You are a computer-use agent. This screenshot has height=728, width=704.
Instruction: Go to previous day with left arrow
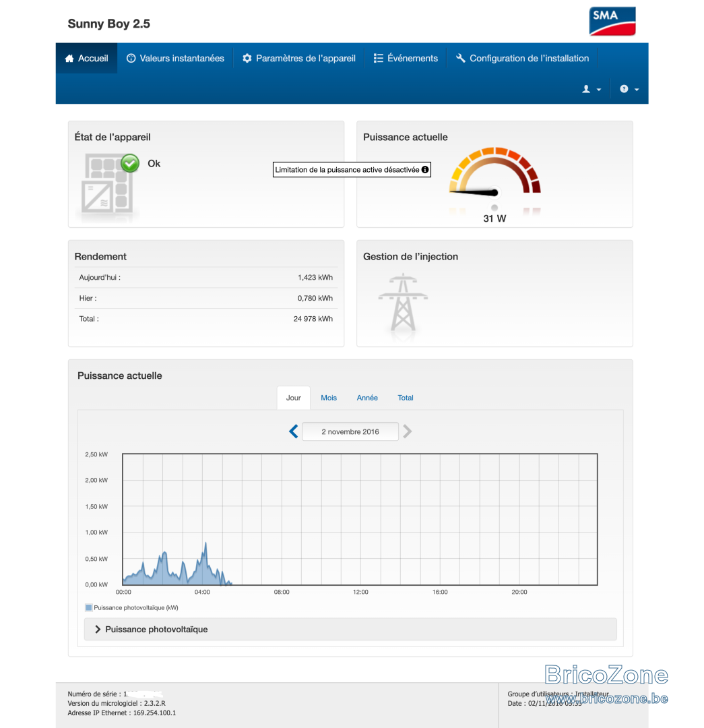pyautogui.click(x=293, y=431)
